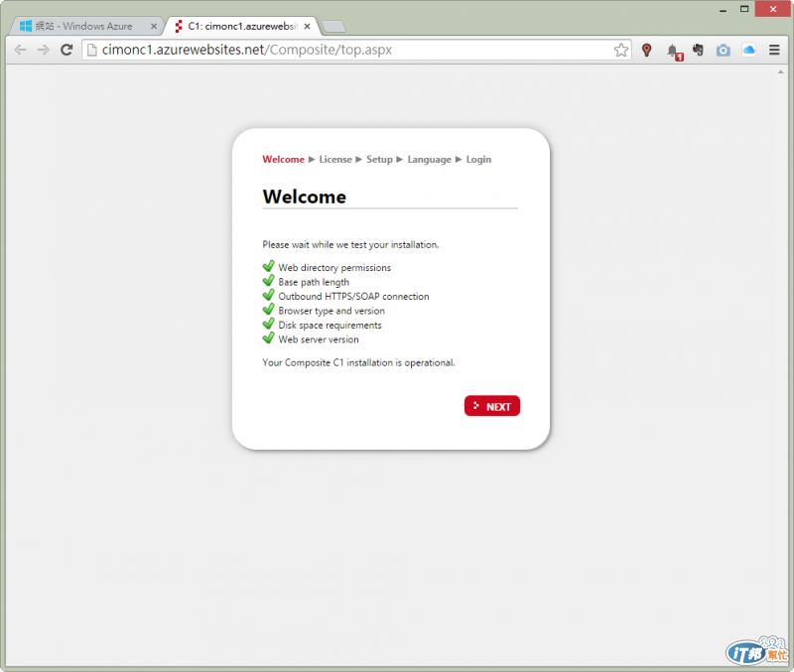
Task: Click the red NEXT button
Action: click(x=491, y=406)
